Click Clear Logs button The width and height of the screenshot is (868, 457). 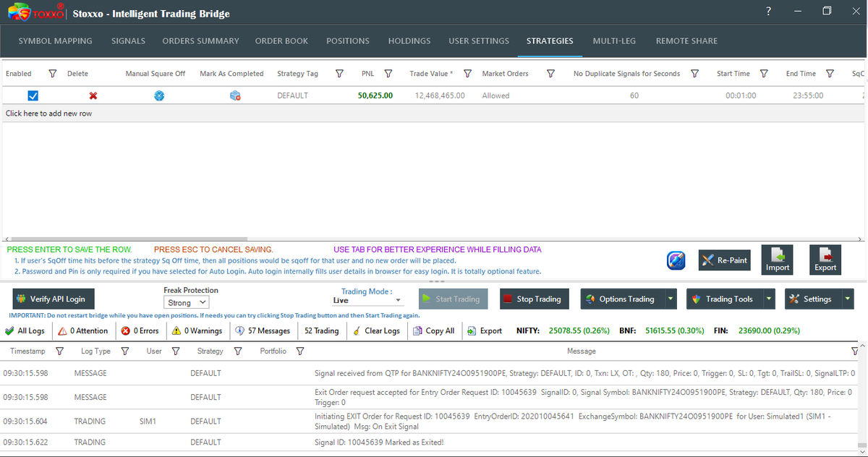(x=376, y=330)
